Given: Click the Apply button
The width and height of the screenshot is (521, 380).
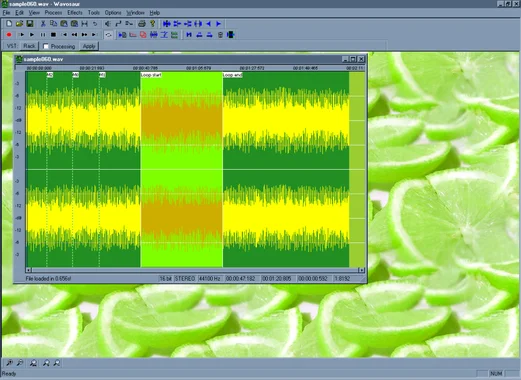Looking at the screenshot, I should click(x=89, y=46).
